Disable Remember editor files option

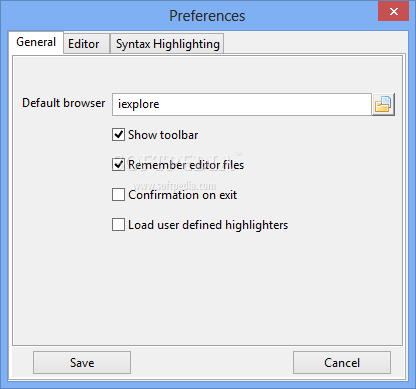pyautogui.click(x=118, y=165)
